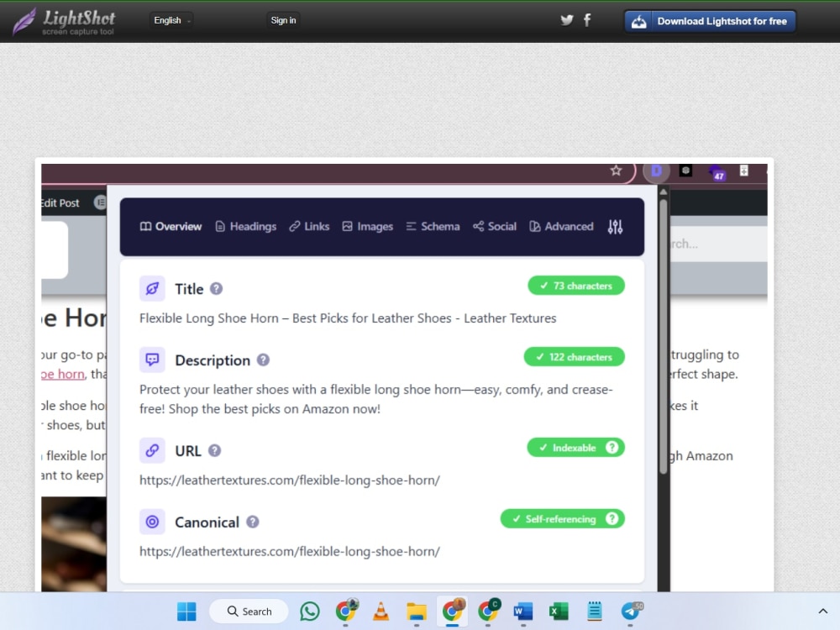Open VLC media player from taskbar
840x630 pixels.
[381, 612]
